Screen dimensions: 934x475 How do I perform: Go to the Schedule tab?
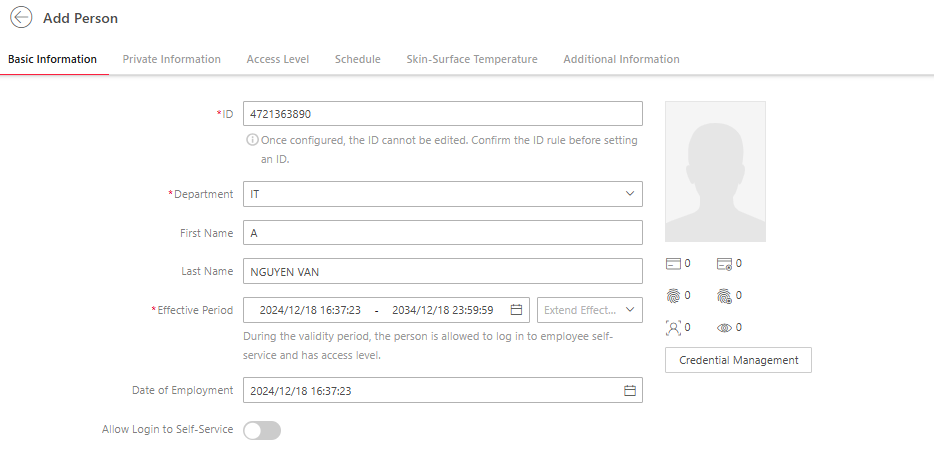coord(357,59)
